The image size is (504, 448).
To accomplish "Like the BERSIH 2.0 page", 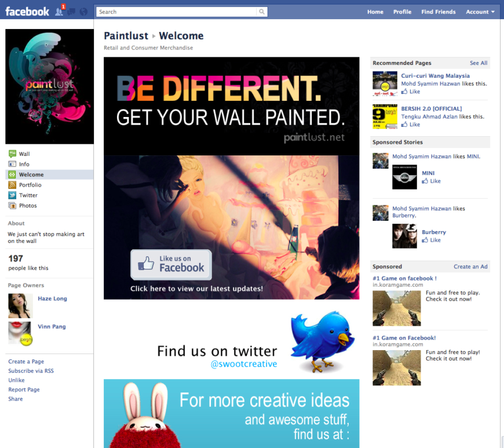I will tap(411, 125).
